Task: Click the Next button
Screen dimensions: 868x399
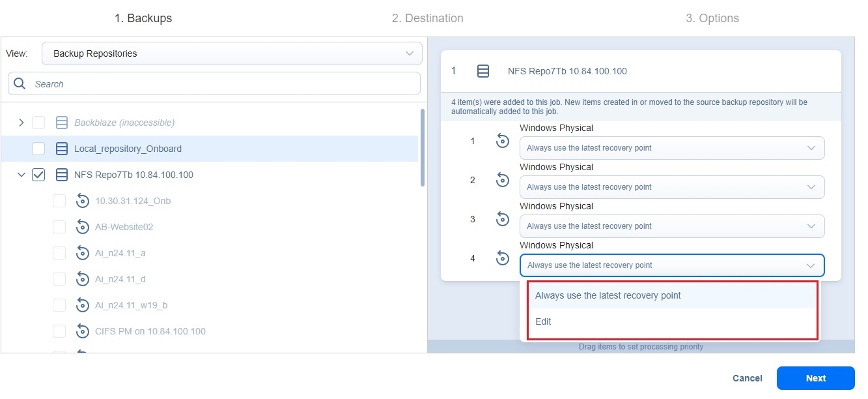Action: [815, 378]
